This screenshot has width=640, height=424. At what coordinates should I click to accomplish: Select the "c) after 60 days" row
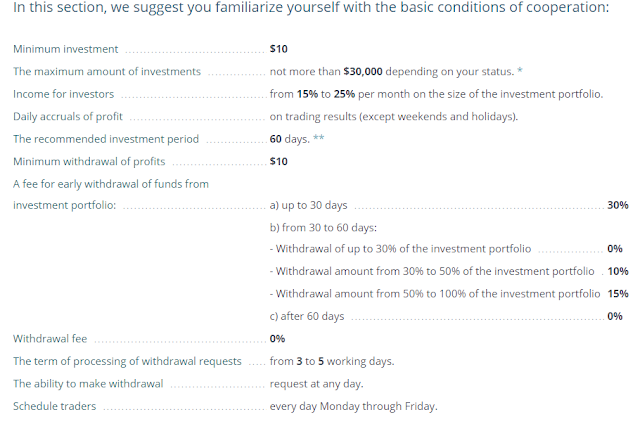(307, 316)
